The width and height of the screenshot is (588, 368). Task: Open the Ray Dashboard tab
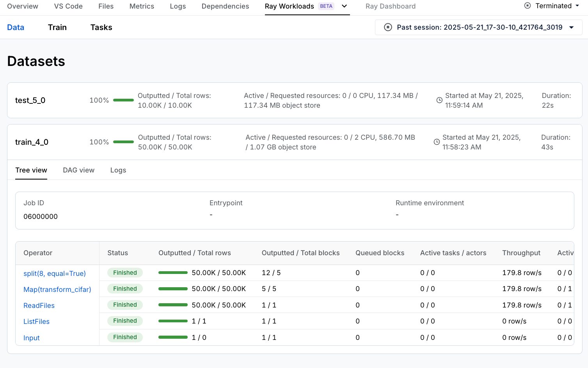(391, 6)
